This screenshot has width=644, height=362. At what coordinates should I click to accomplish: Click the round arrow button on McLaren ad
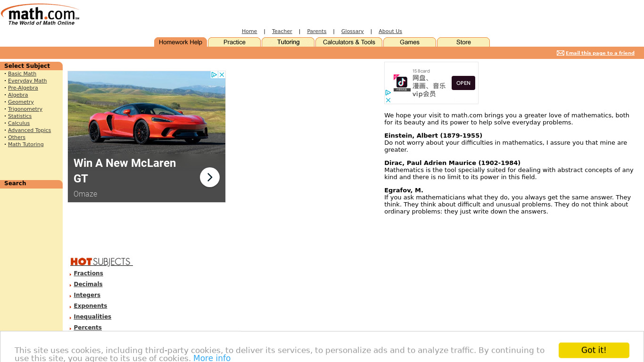[x=210, y=177]
